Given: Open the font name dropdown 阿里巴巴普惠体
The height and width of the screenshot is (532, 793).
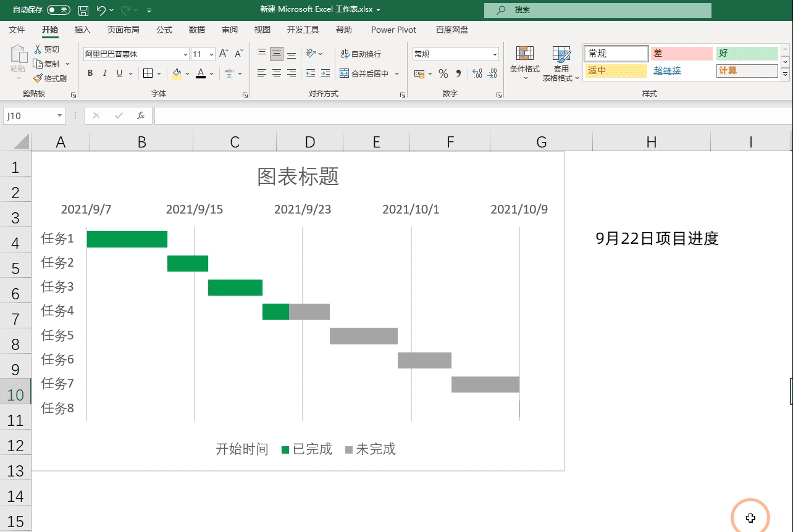Looking at the screenshot, I should click(186, 54).
